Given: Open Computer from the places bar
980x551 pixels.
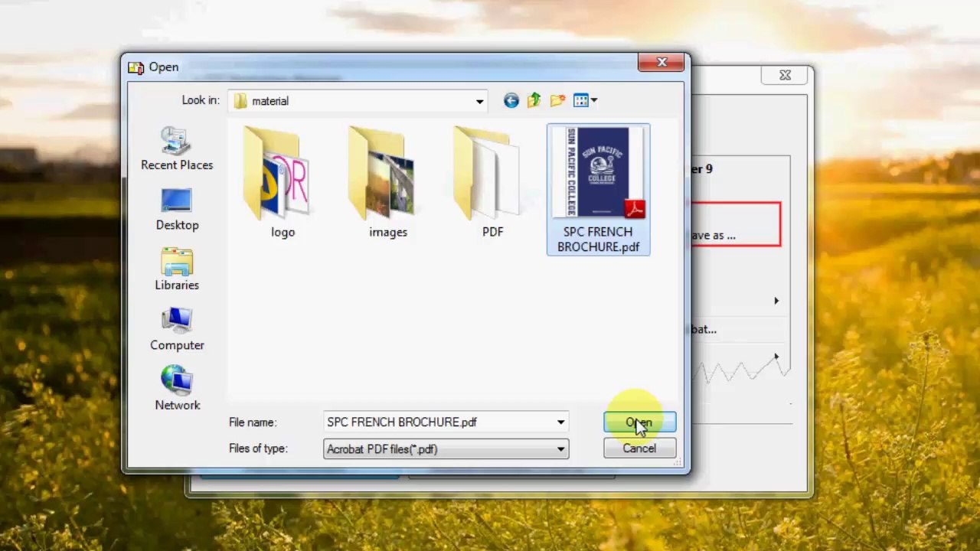Looking at the screenshot, I should [177, 330].
